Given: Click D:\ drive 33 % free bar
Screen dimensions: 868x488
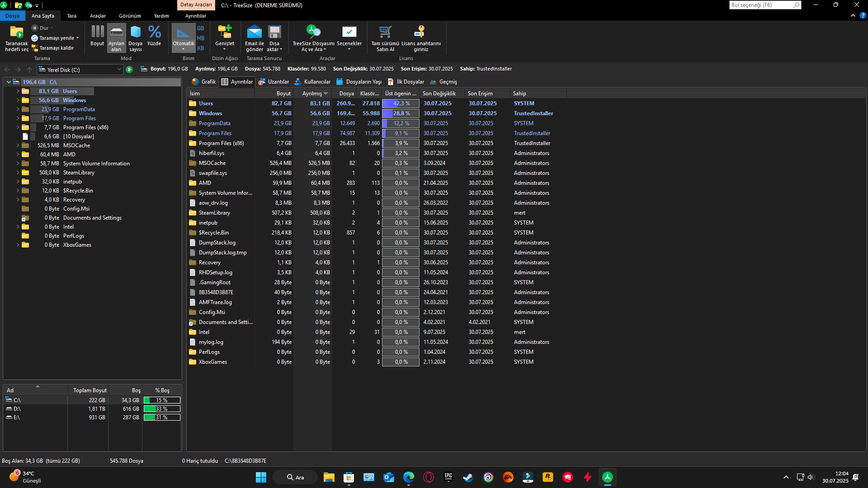Looking at the screenshot, I should 162,409.
